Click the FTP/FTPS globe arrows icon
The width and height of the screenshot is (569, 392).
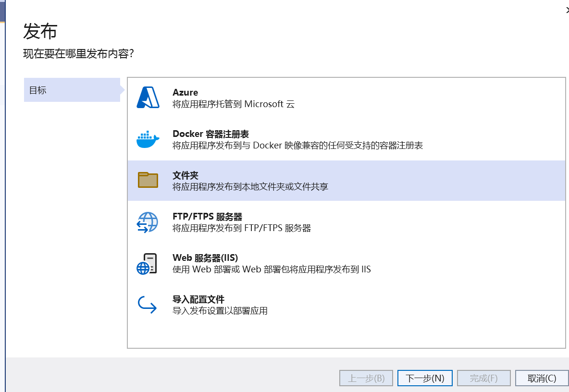point(148,222)
